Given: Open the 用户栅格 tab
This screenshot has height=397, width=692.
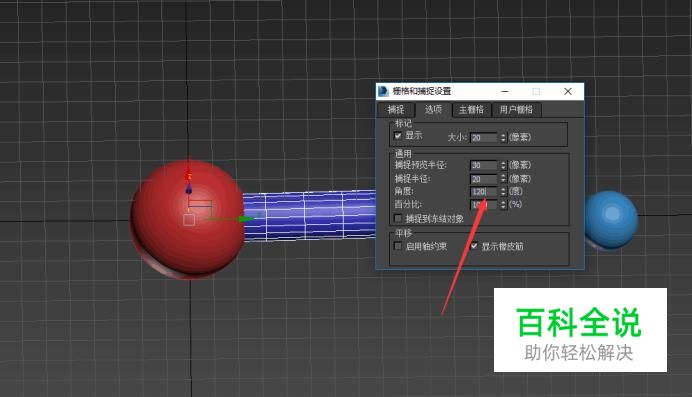Looking at the screenshot, I should 516,109.
